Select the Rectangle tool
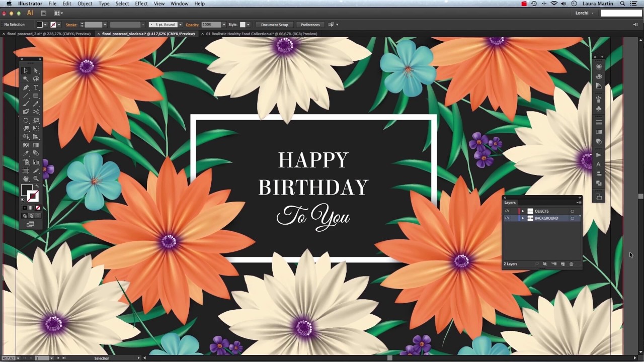The width and height of the screenshot is (644, 362). pyautogui.click(x=36, y=95)
